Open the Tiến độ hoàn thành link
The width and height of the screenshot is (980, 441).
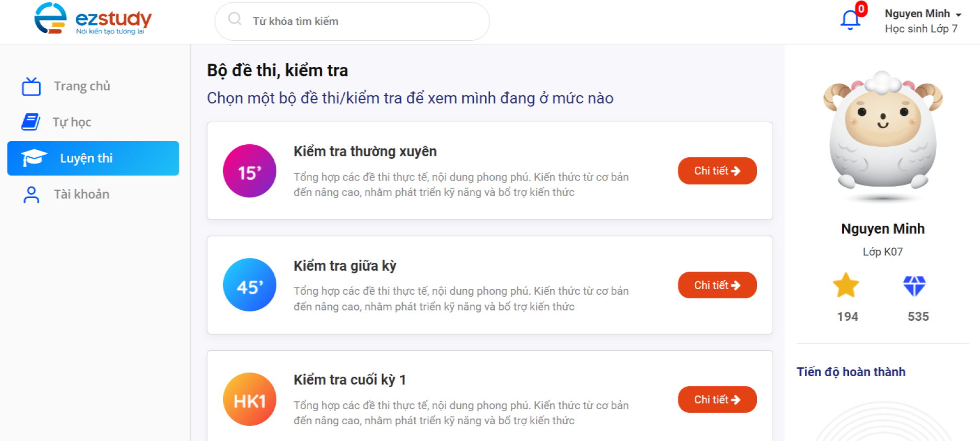click(x=851, y=372)
